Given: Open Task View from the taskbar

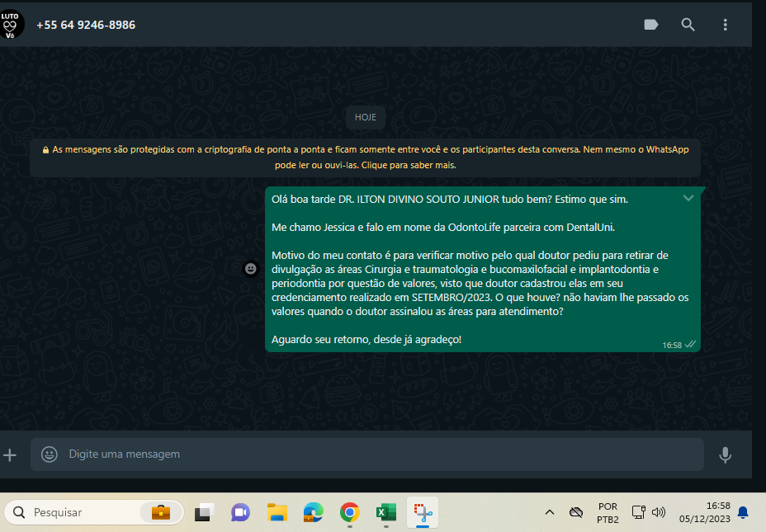Looking at the screenshot, I should (204, 512).
